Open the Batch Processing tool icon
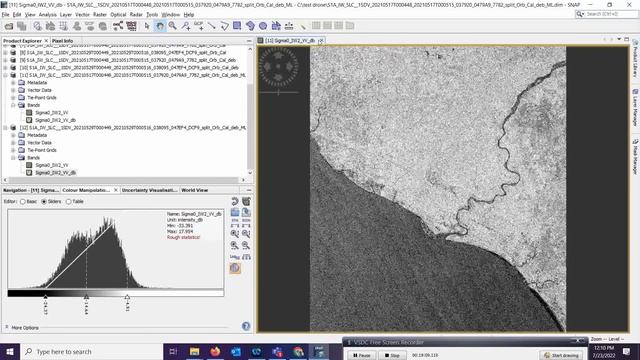 click(131, 26)
